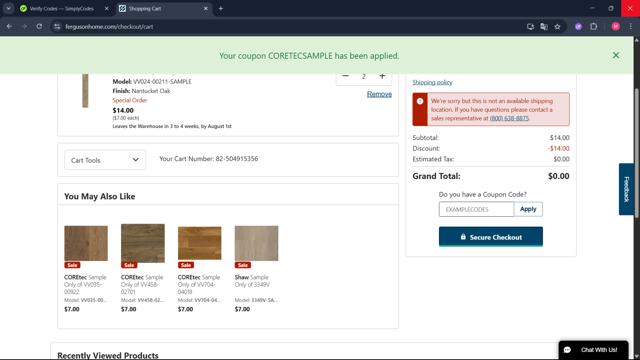Increase quantity with plus button

(x=382, y=76)
